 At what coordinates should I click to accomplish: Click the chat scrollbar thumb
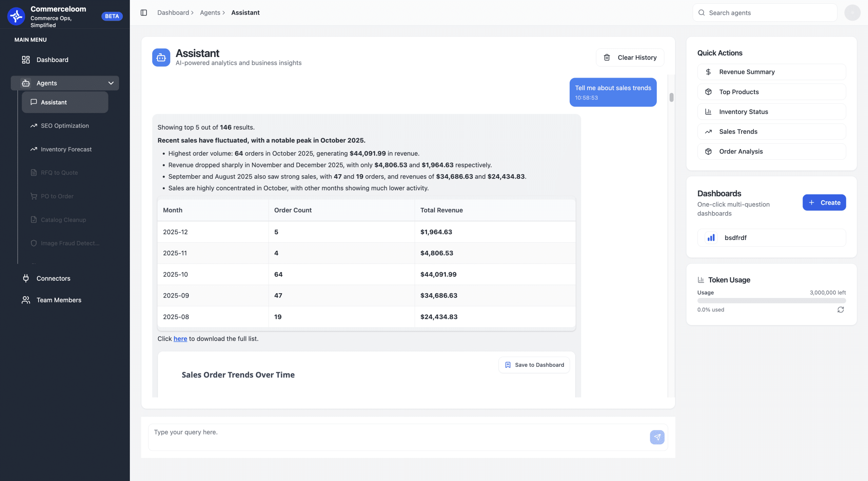click(671, 97)
